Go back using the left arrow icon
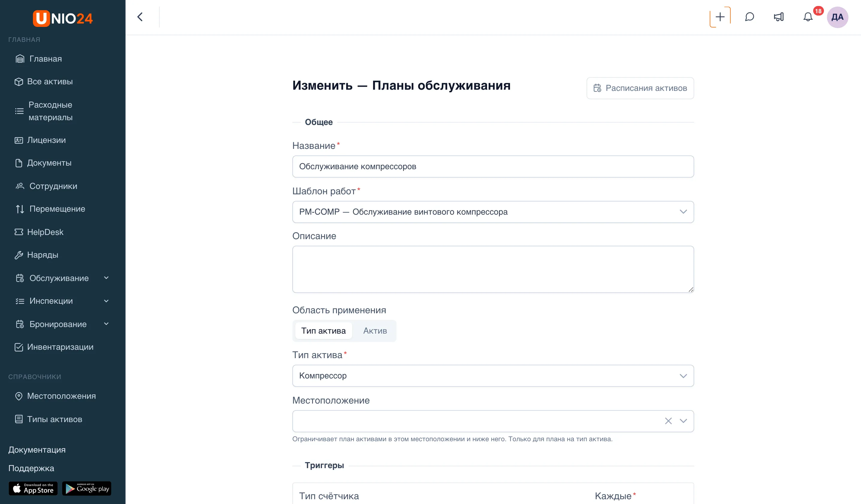Image resolution: width=861 pixels, height=504 pixels. [x=140, y=17]
